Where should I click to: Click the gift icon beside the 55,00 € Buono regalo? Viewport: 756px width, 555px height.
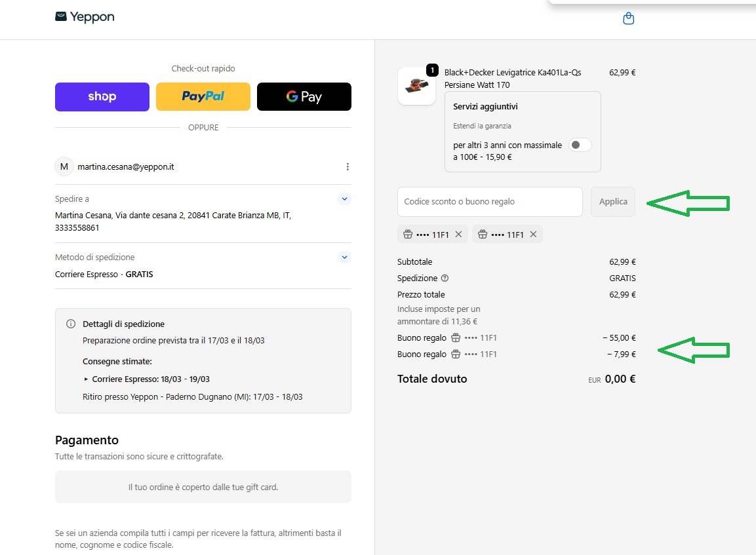[x=456, y=337]
